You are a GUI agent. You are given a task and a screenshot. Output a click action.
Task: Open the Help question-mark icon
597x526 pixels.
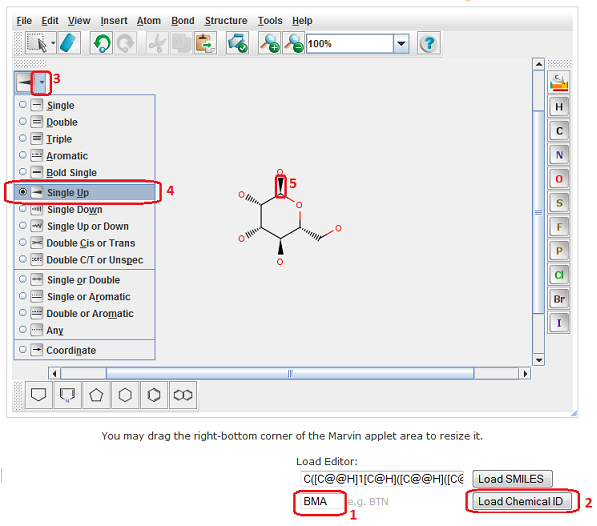(x=429, y=43)
